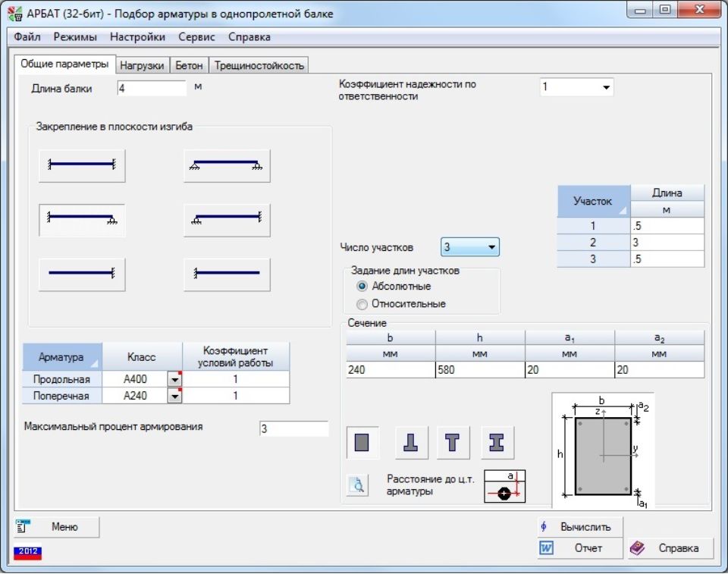This screenshot has width=728, height=574.
Task: Switch to the Нагрузки tab
Action: (142, 65)
